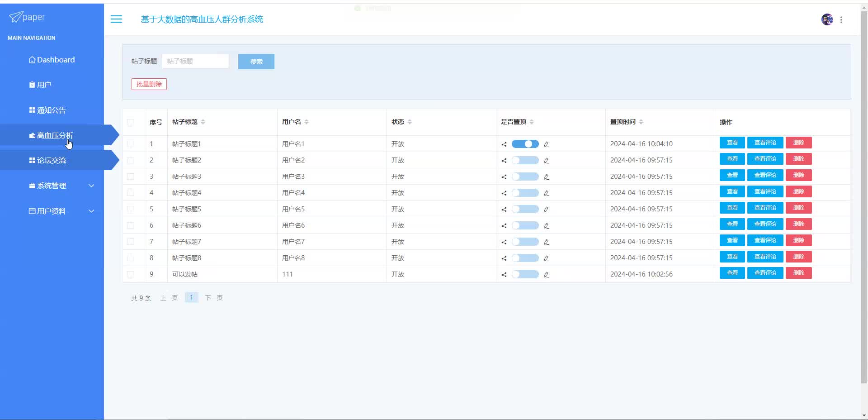868x420 pixels.
Task: Click 查看评论 button for 帖子标题3
Action: click(765, 175)
